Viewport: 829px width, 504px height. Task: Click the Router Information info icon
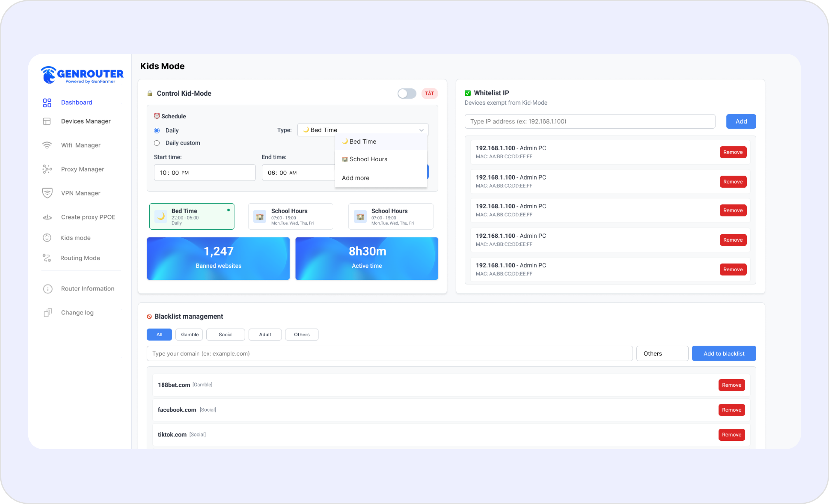pos(48,288)
